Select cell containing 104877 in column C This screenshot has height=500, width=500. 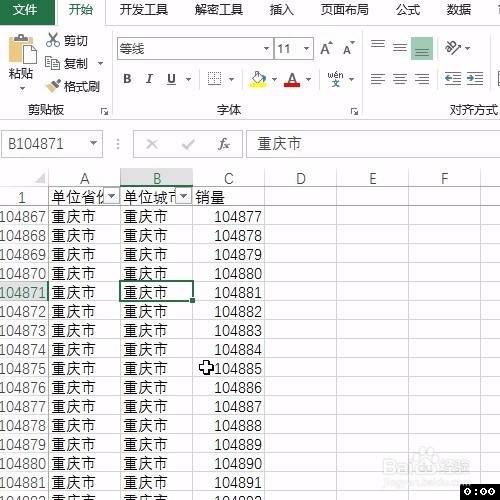[x=229, y=217]
